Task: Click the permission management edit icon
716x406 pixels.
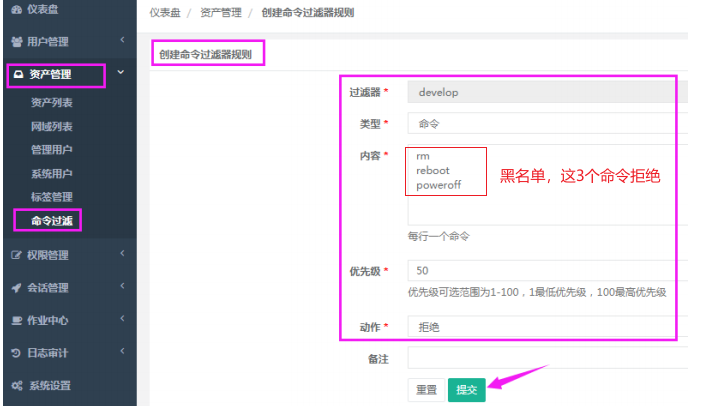Action: [16, 255]
